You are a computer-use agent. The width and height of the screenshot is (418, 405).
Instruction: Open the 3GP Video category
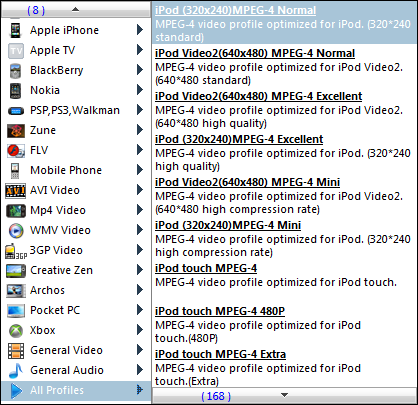[76, 250]
